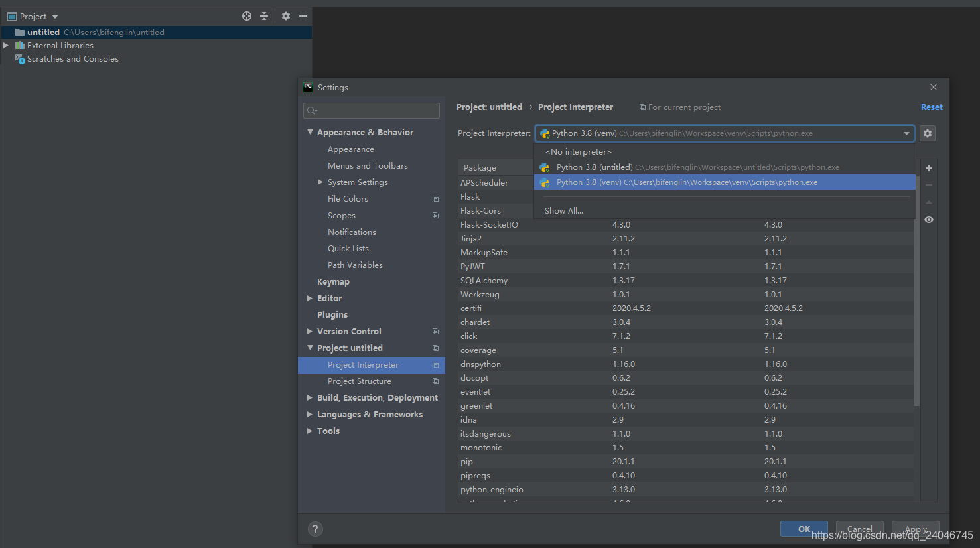Image resolution: width=980 pixels, height=548 pixels.
Task: Open Keymap settings
Action: point(333,282)
